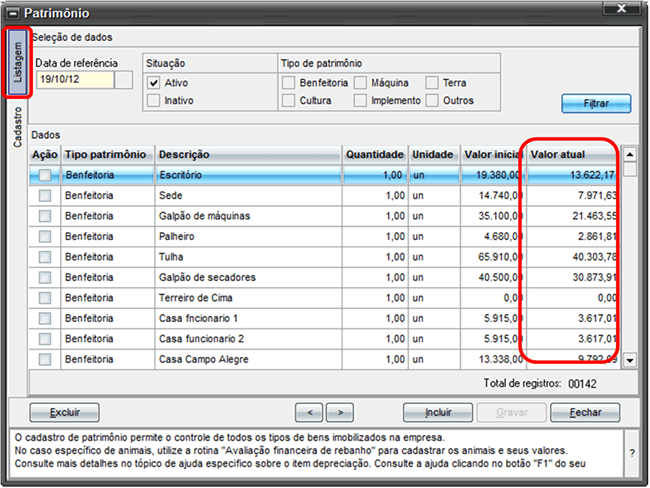Check the action box for Galpão de máquinas

click(45, 216)
